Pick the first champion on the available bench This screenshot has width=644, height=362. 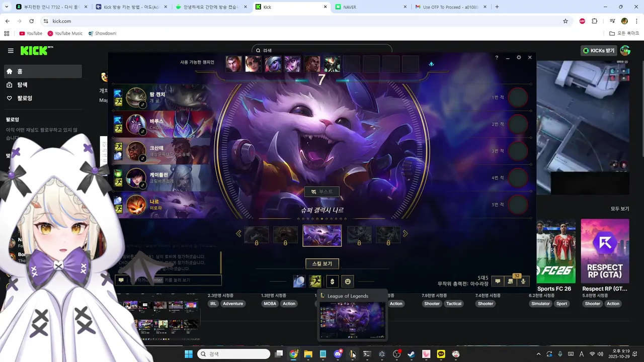pyautogui.click(x=233, y=64)
